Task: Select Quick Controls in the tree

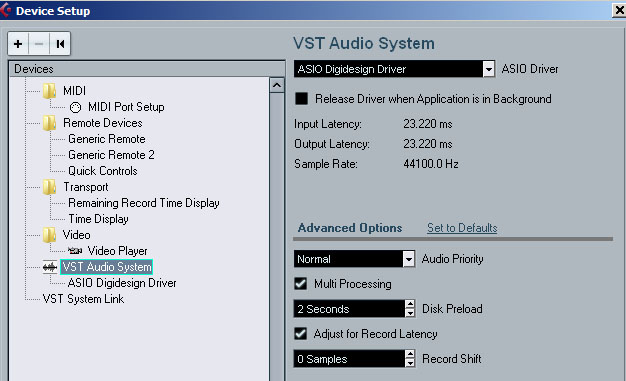Action: pos(103,171)
